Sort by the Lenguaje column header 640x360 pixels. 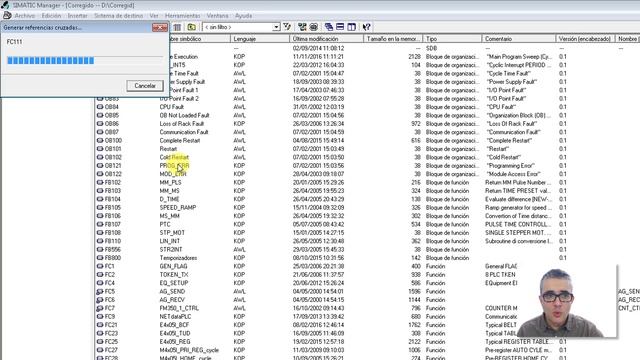point(260,39)
